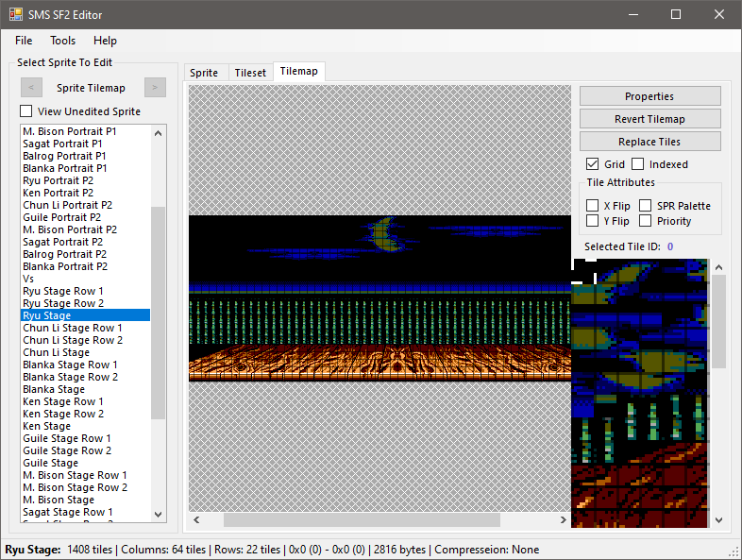
Task: Open the Help menu
Action: click(x=105, y=41)
